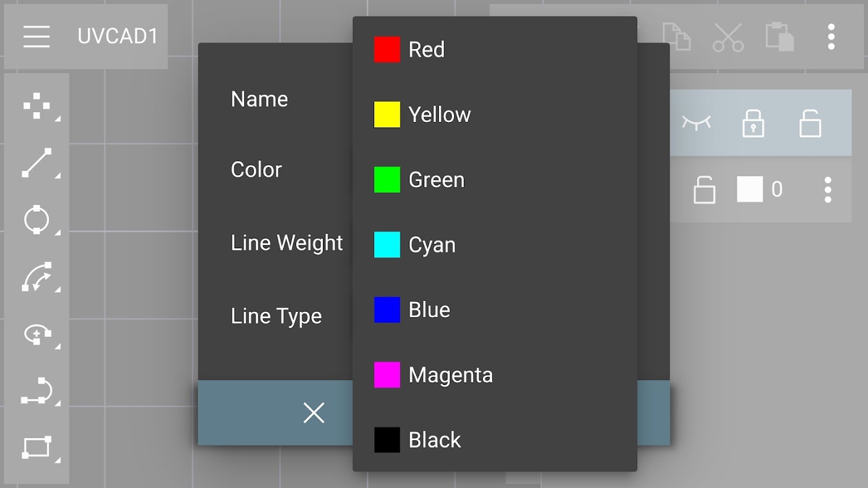Select the Circle drawing tool
The width and height of the screenshot is (868, 488).
pos(37,220)
